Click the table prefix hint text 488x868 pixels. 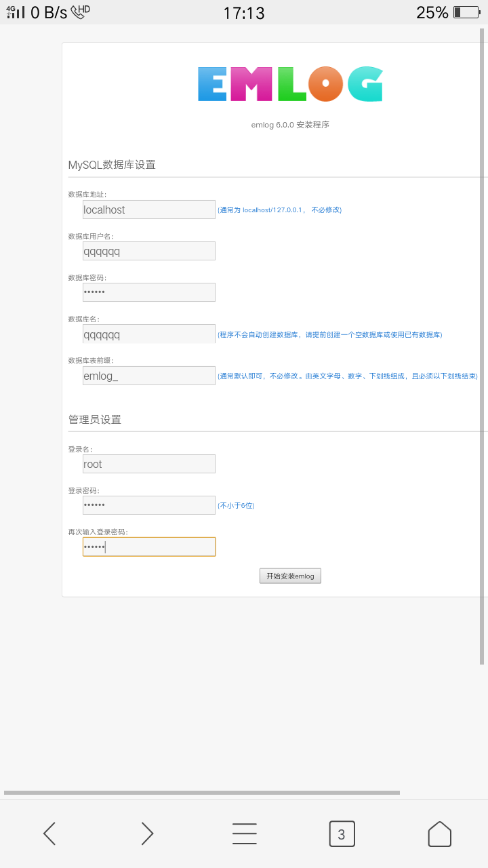348,376
